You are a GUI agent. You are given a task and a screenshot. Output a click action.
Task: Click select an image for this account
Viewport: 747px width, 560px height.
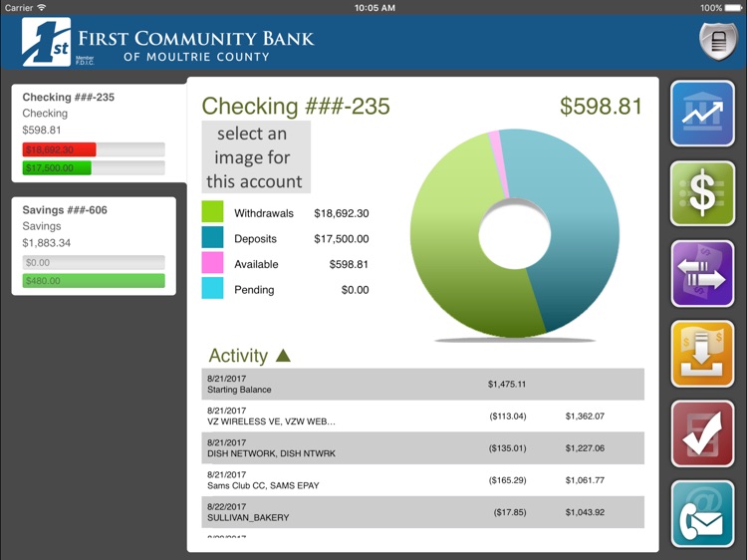256,157
